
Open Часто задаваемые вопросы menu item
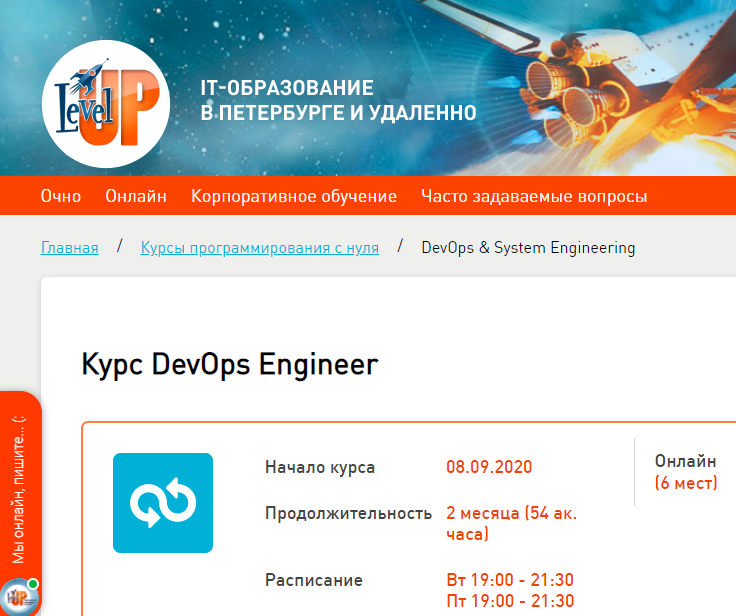[x=534, y=196]
